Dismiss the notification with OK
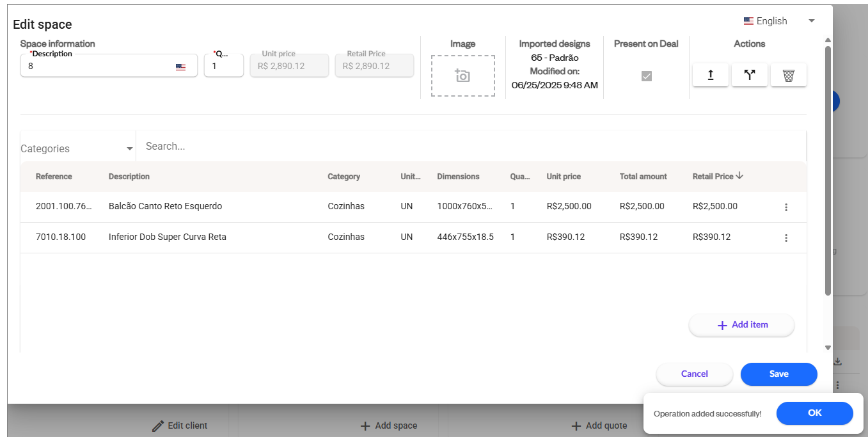 click(815, 413)
